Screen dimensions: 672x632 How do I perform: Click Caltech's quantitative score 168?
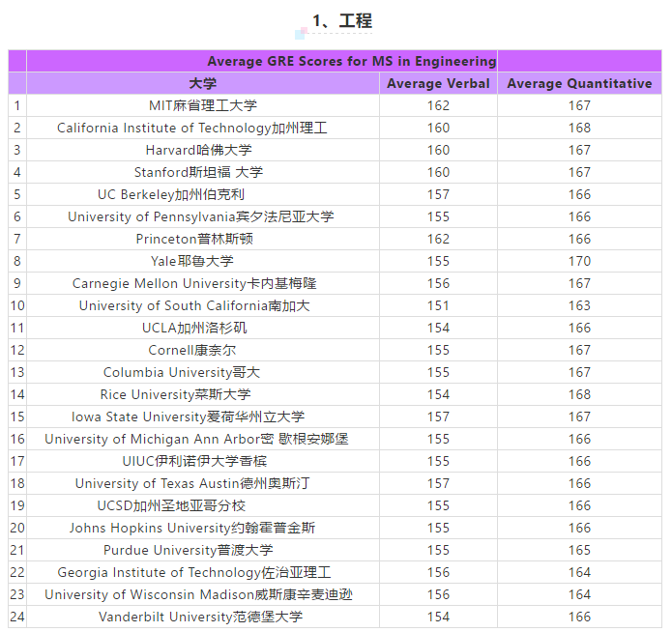pyautogui.click(x=579, y=128)
